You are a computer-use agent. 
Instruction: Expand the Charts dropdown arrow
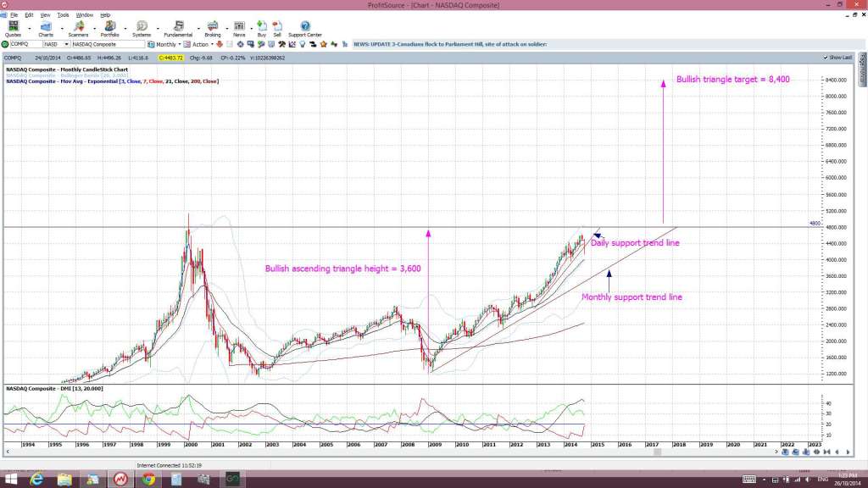61,28
